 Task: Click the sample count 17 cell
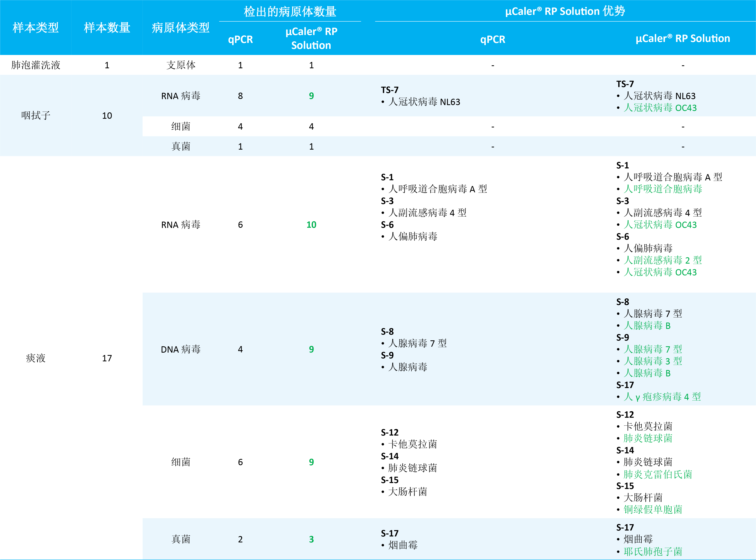pos(107,358)
